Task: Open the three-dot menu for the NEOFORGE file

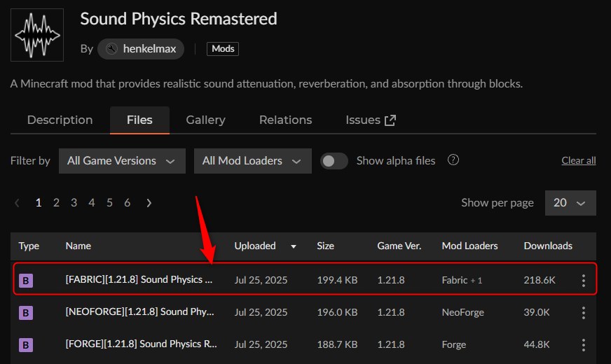Action: tap(583, 312)
